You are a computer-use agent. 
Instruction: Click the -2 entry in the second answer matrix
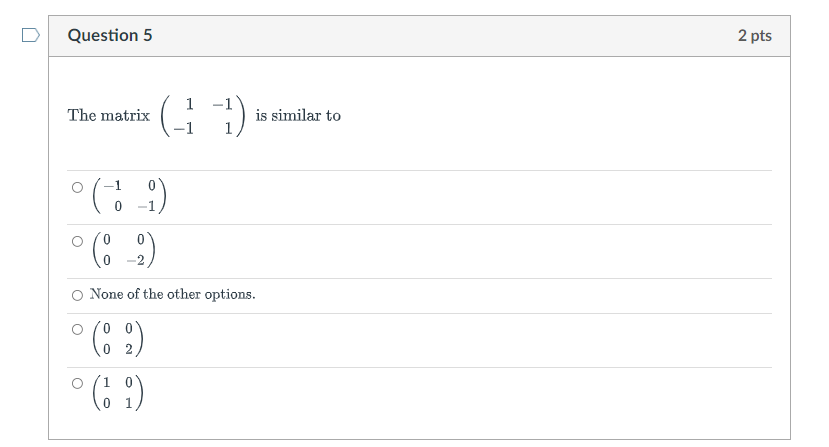[136, 260]
